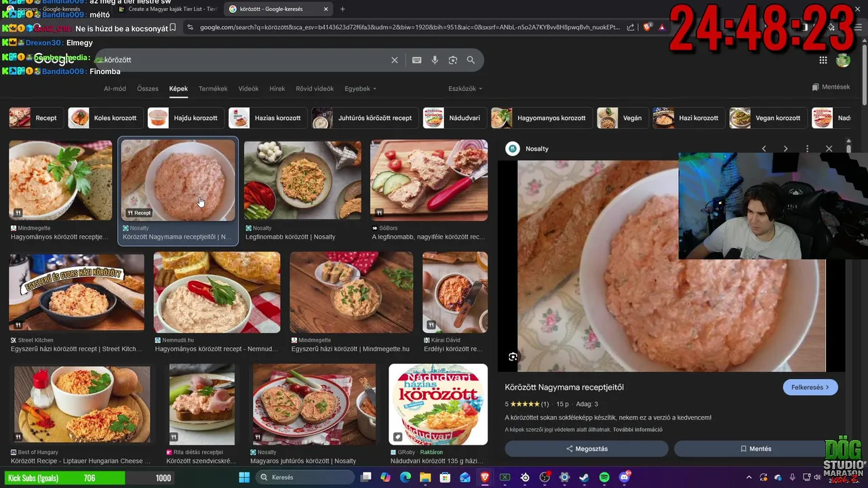Open File Explorer from taskbar

tap(425, 477)
